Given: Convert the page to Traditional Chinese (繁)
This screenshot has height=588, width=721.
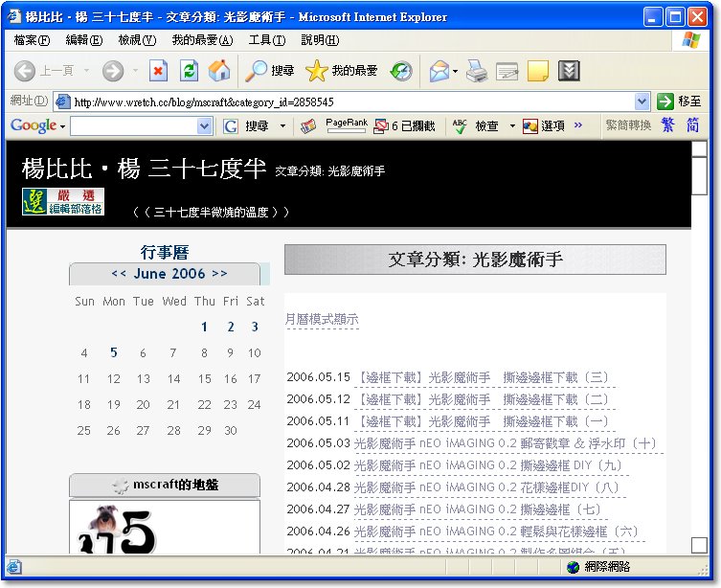Looking at the screenshot, I should (x=667, y=125).
